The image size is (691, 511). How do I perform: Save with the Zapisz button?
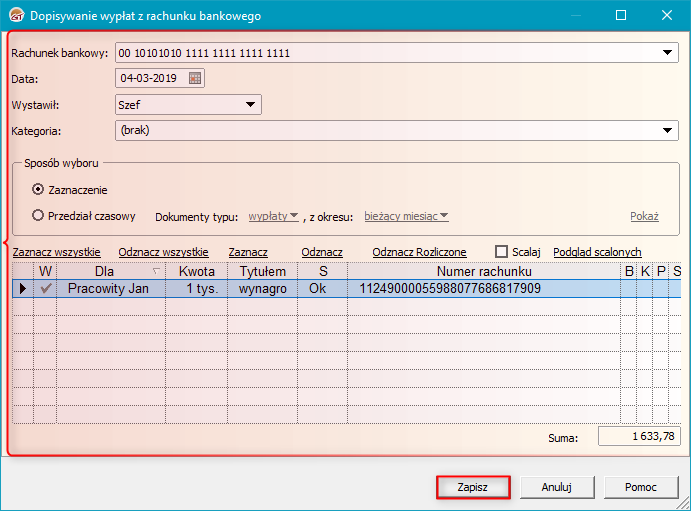tap(473, 487)
